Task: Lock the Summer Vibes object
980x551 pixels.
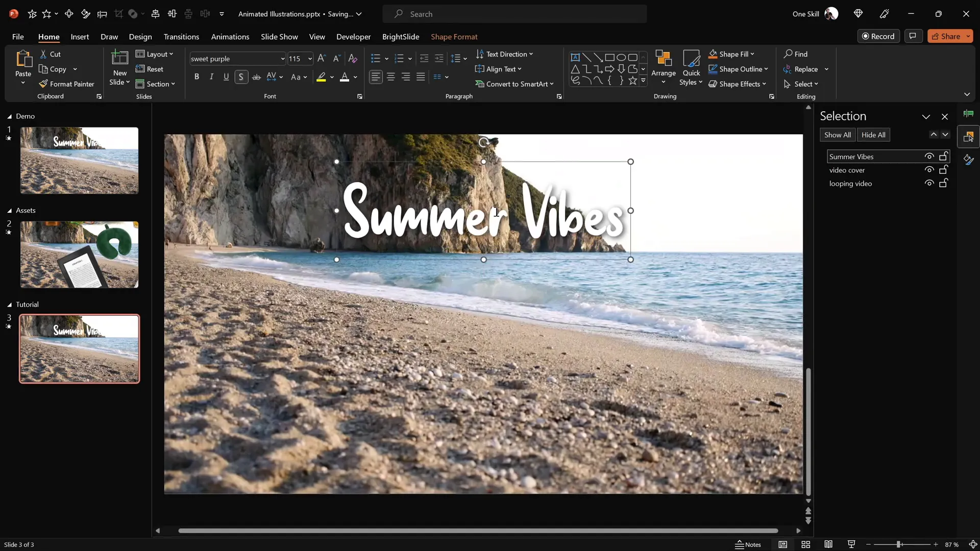Action: (944, 156)
